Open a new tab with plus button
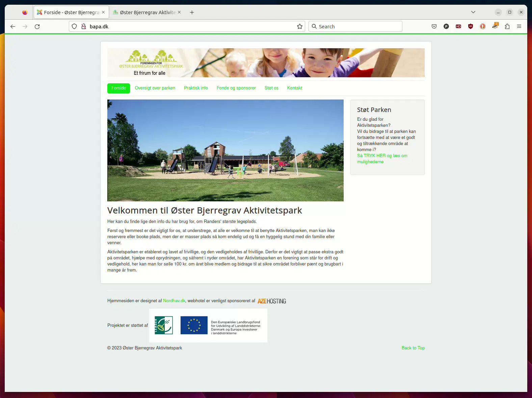 click(x=192, y=12)
